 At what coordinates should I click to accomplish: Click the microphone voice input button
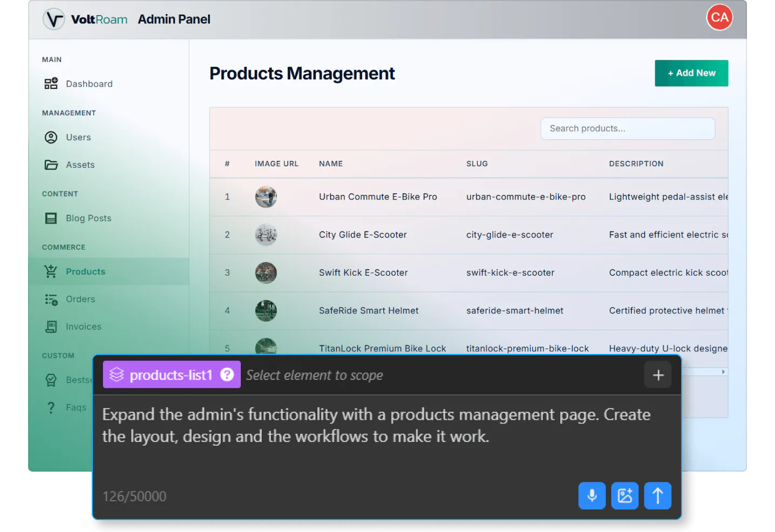click(592, 495)
